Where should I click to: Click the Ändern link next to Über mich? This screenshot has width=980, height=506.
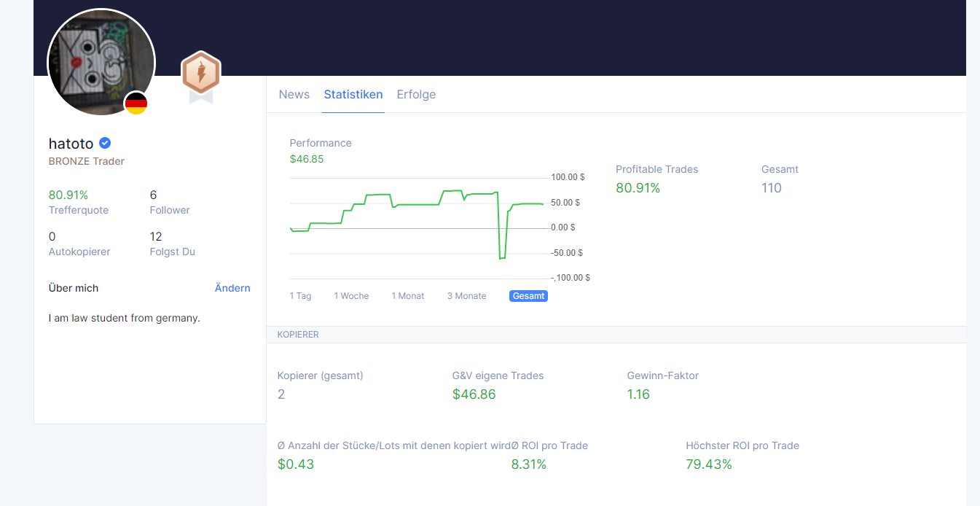[232, 288]
